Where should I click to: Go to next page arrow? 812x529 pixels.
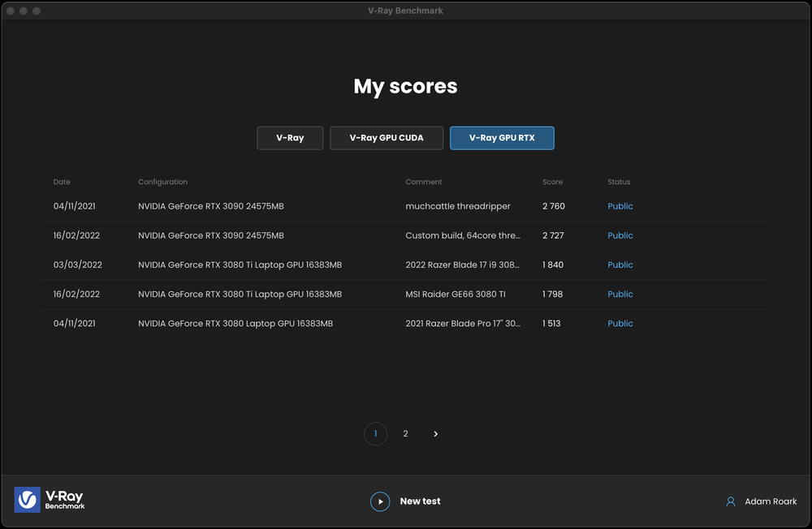click(435, 434)
